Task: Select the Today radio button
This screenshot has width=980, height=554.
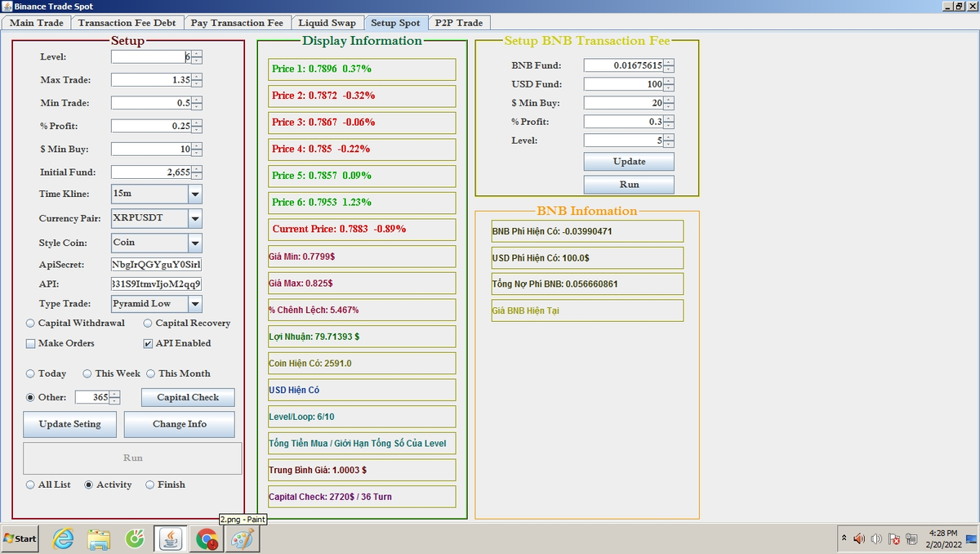Action: pyautogui.click(x=31, y=373)
